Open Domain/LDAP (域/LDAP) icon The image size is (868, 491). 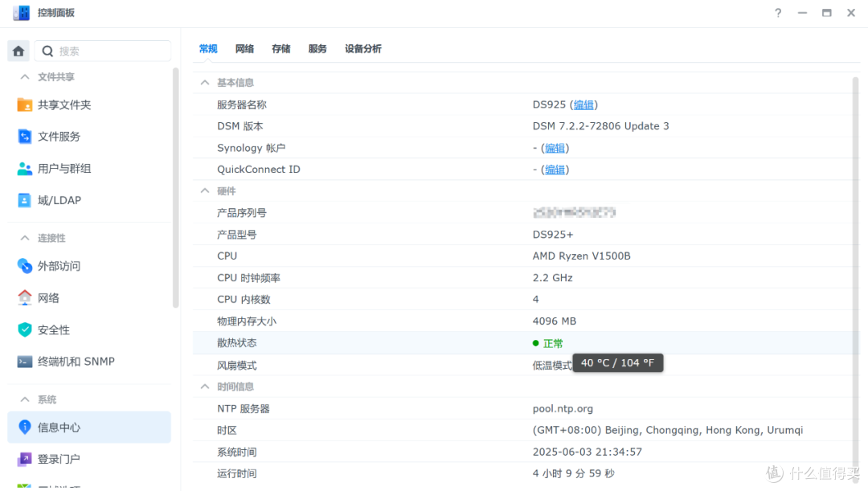coord(24,200)
